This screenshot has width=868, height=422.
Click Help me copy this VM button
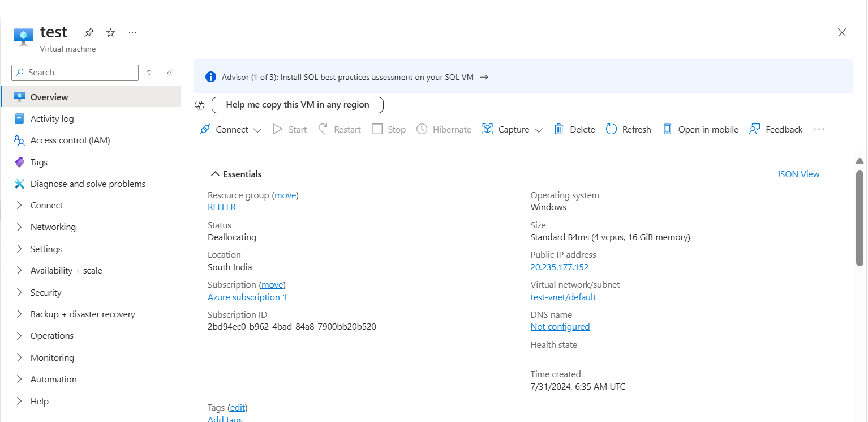point(298,105)
